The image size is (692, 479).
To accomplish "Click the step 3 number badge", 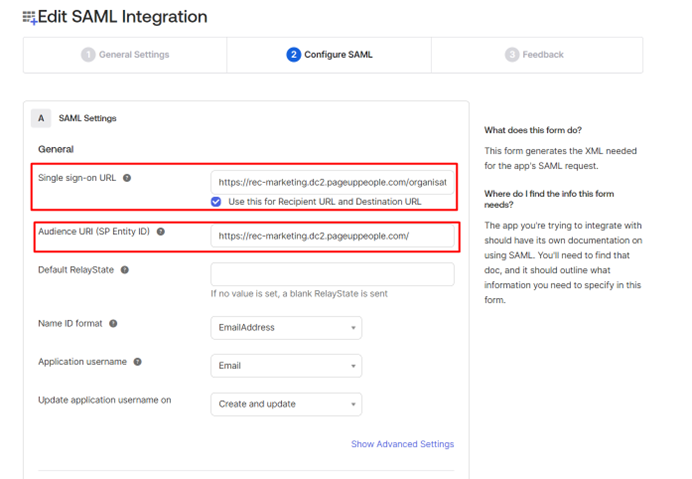I will (512, 55).
